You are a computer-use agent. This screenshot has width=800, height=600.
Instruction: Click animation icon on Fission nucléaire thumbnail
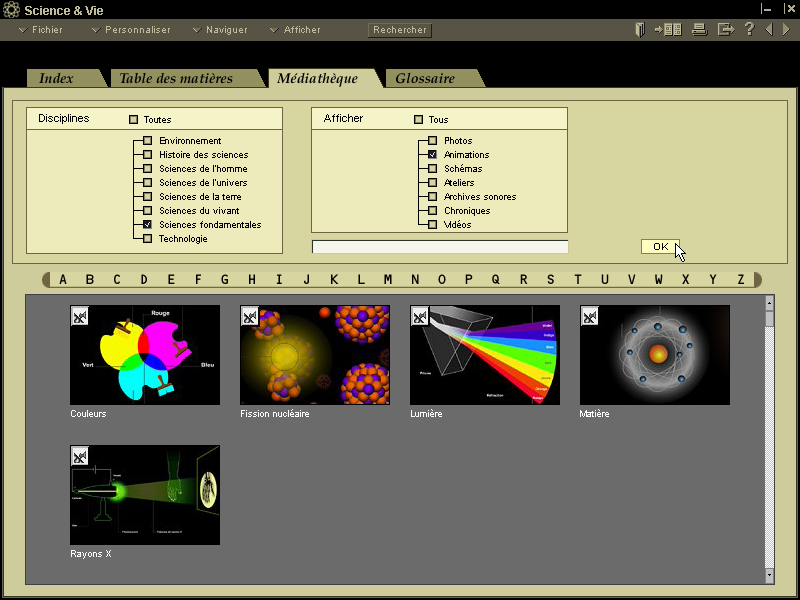(250, 317)
